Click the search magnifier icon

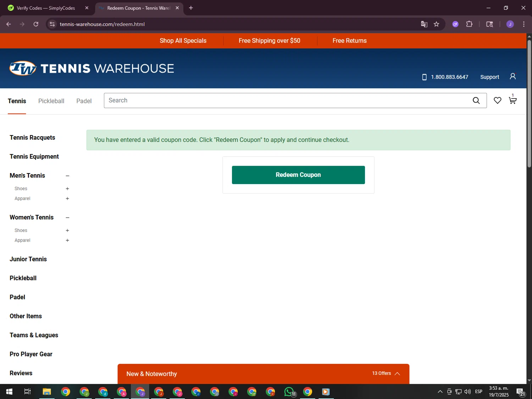(x=476, y=100)
